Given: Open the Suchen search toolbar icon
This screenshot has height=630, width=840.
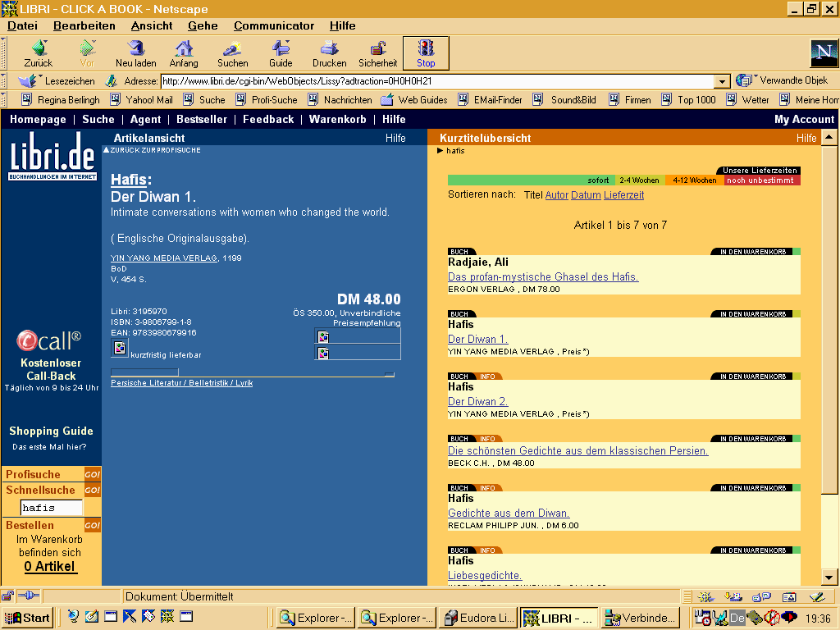Looking at the screenshot, I should point(232,53).
